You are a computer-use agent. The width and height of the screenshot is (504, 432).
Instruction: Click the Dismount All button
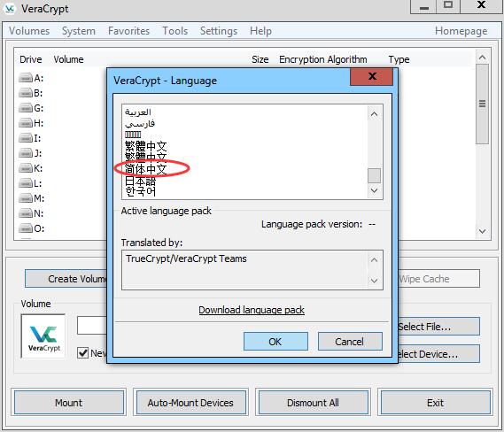313,403
